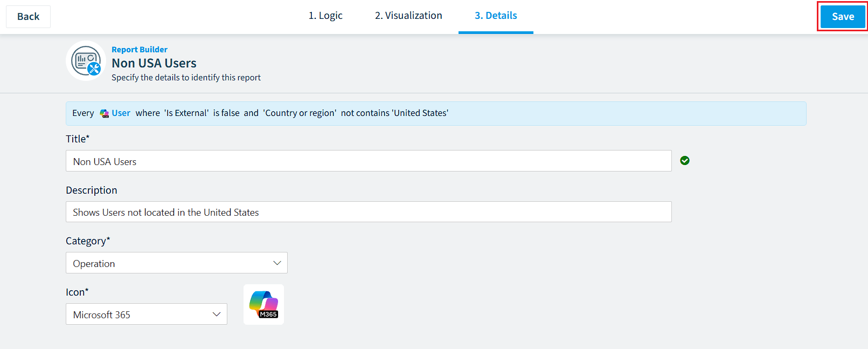Focus the Description input field
868x349 pixels.
click(x=369, y=212)
